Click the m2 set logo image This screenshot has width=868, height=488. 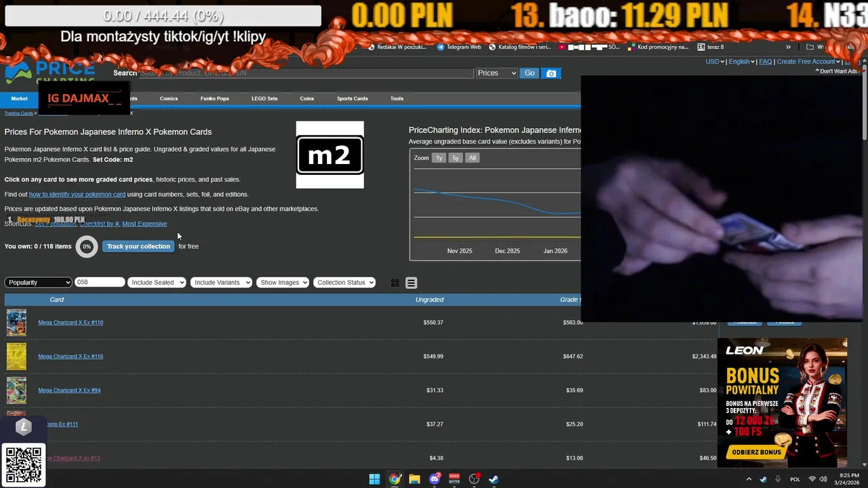pos(330,155)
